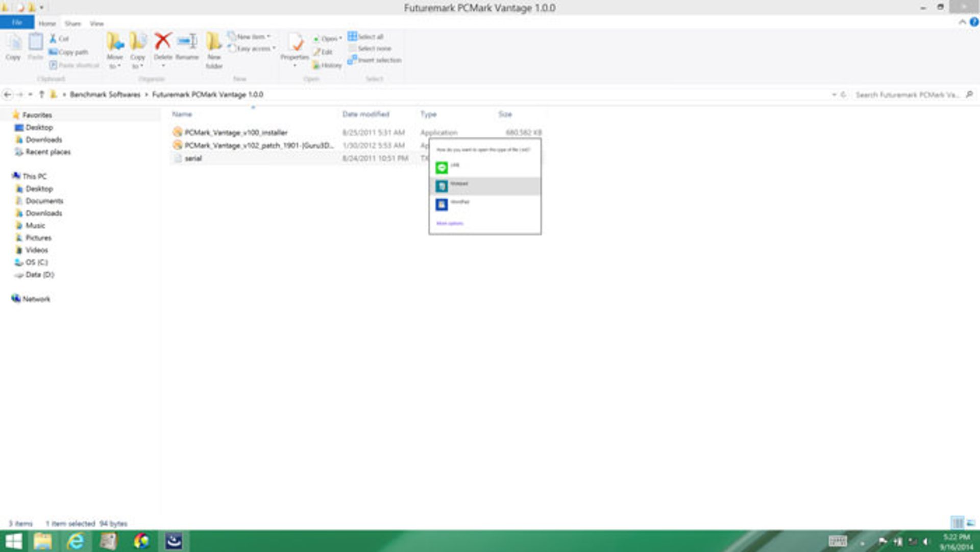The width and height of the screenshot is (980, 552).
Task: Click the Copy path button
Action: (68, 52)
